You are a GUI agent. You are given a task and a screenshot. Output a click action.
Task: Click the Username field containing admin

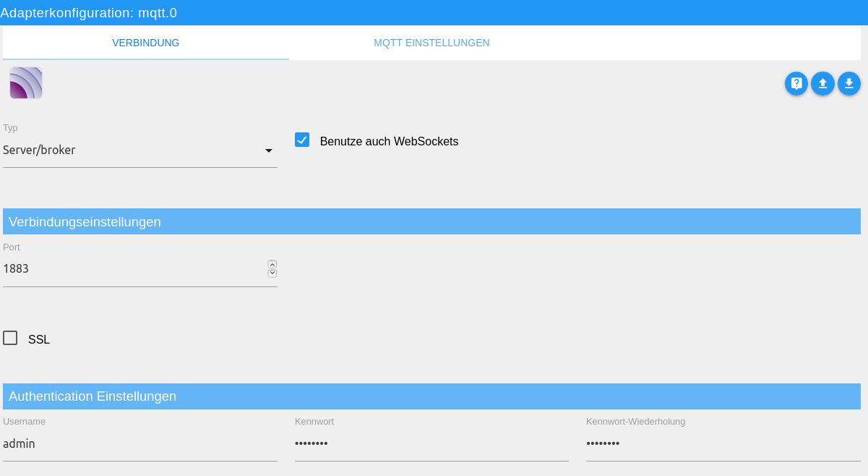(140, 444)
